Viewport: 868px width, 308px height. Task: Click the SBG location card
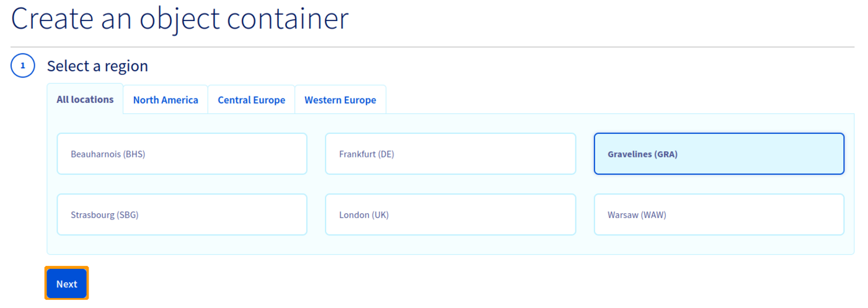pos(182,214)
